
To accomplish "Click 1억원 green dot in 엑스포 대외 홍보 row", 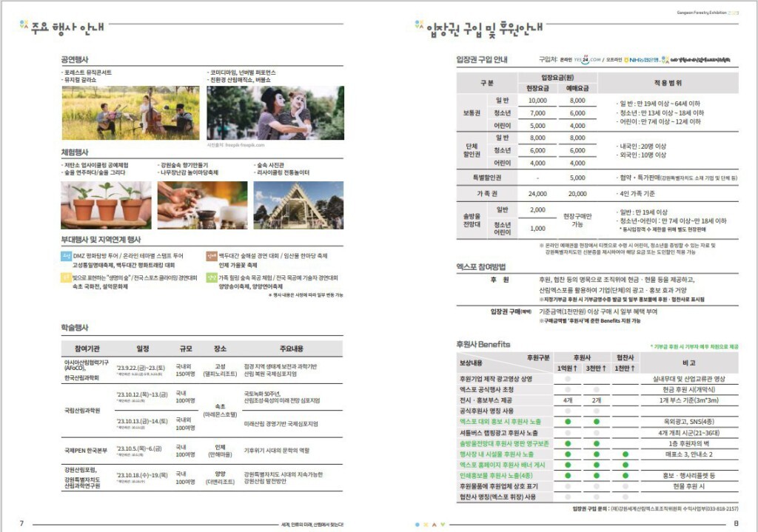I will pos(568,422).
